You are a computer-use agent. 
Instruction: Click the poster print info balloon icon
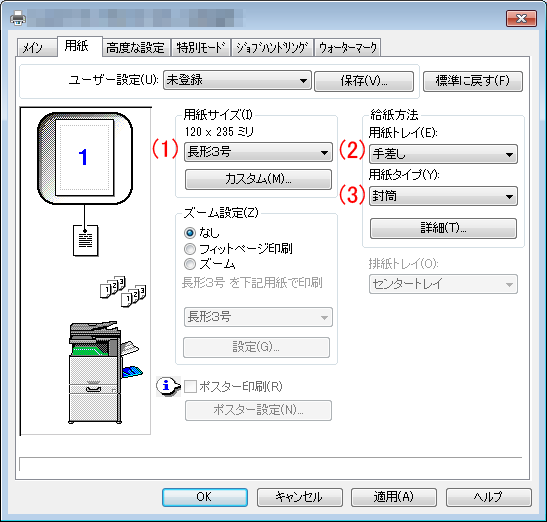[168, 386]
